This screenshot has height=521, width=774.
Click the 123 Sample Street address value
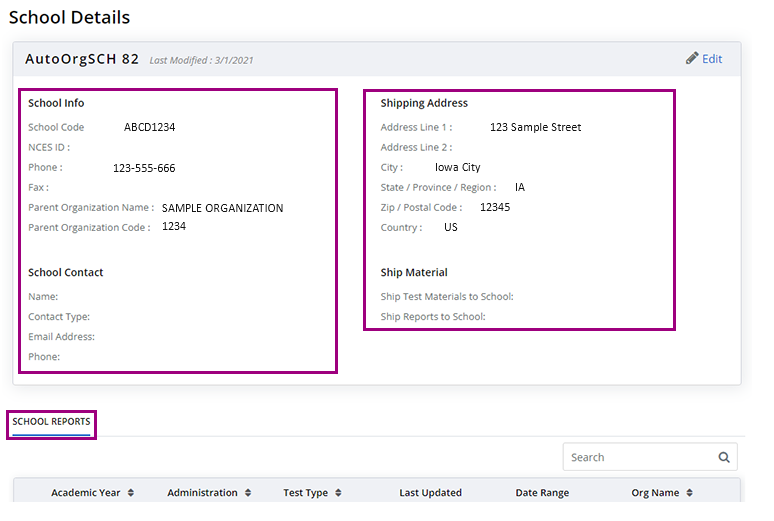click(535, 127)
